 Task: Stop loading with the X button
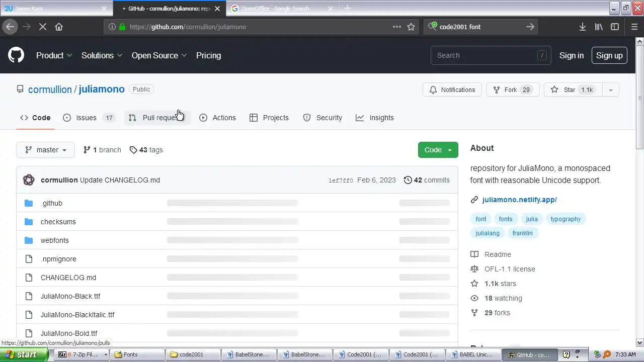coord(43,27)
